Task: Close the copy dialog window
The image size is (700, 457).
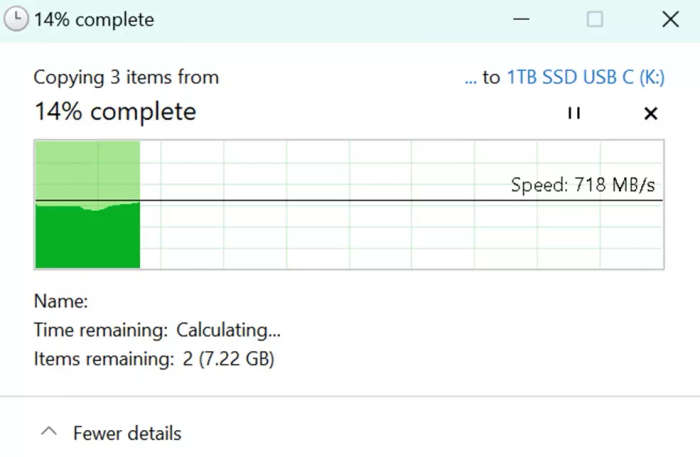Action: pos(671,19)
